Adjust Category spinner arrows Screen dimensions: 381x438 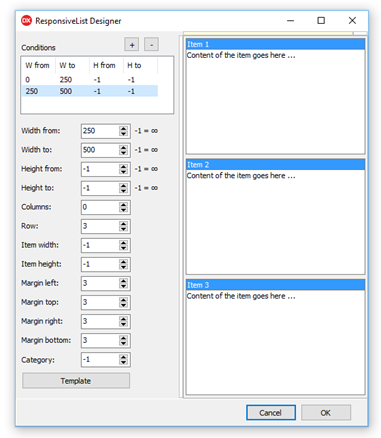coord(124,360)
